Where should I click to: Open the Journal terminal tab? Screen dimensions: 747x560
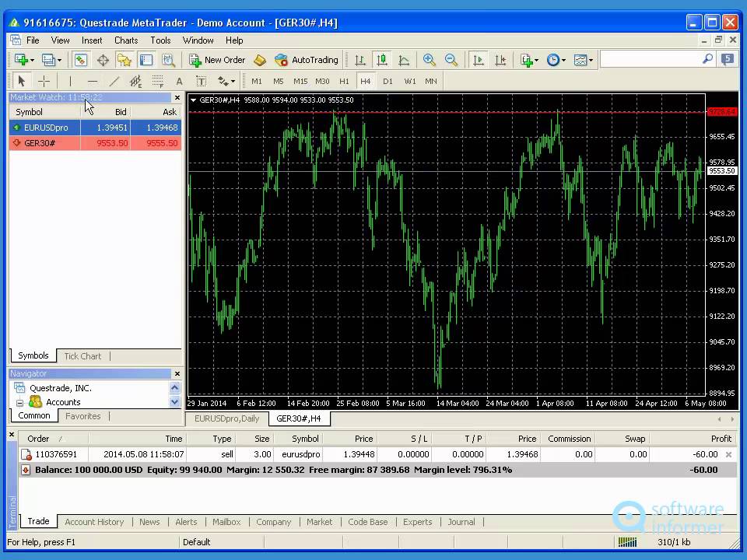(x=461, y=522)
